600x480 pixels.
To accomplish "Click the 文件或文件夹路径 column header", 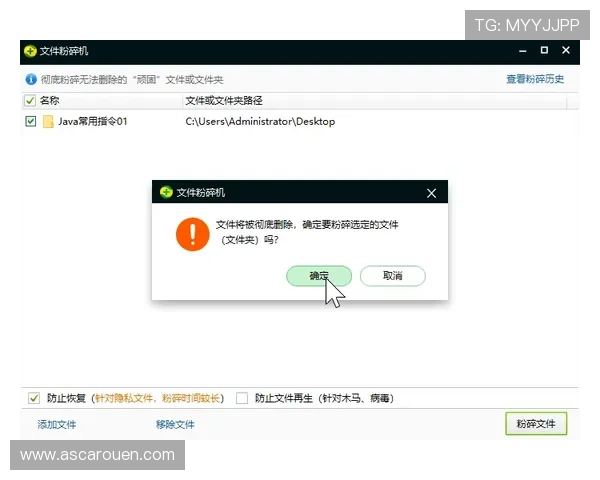I will click(x=224, y=101).
